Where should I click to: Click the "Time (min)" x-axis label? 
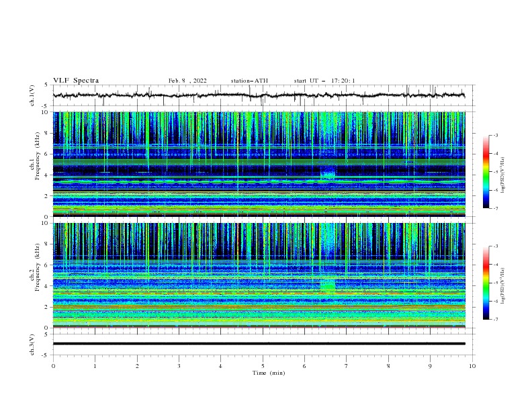pos(269,373)
